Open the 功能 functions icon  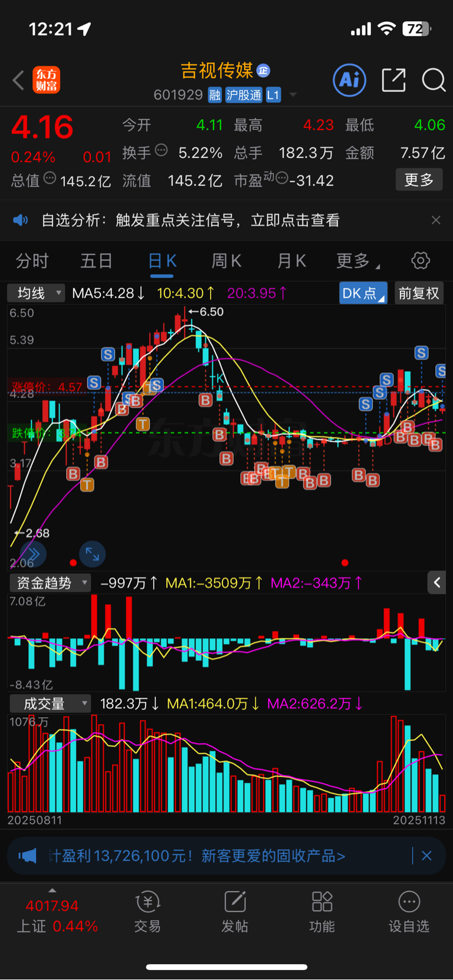pyautogui.click(x=322, y=912)
